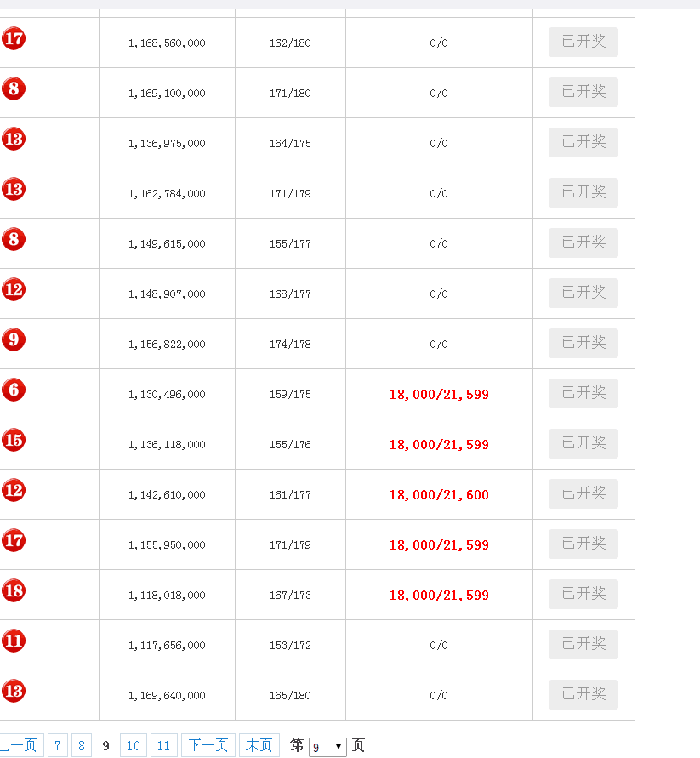
Task: Go to the last page via 末页
Action: pyautogui.click(x=259, y=746)
